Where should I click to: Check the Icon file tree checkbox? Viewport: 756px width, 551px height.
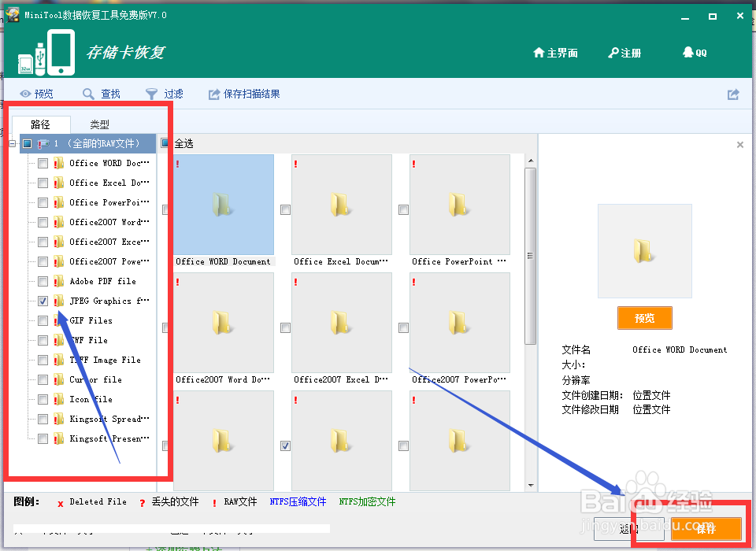pyautogui.click(x=43, y=400)
